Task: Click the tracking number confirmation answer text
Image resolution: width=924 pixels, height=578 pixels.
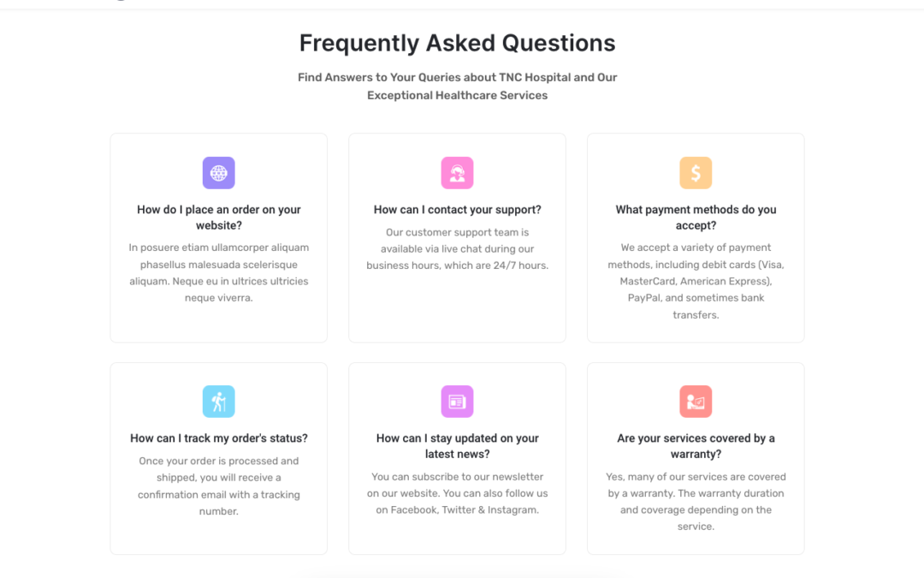Action: 218,486
